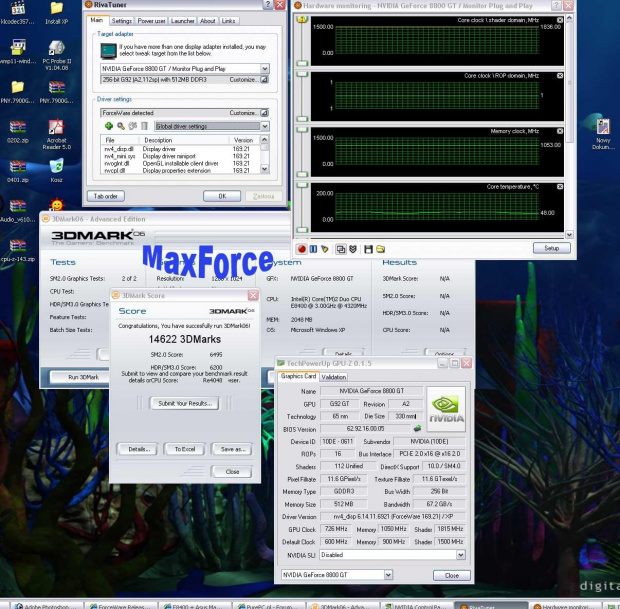Click the driver file list scroll-down arrow
The image size is (620, 609).
(265, 169)
